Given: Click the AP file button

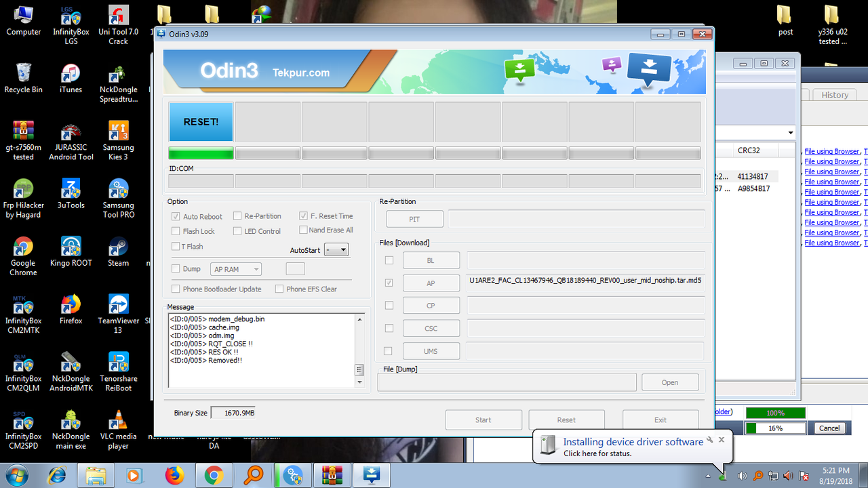Looking at the screenshot, I should click(x=431, y=283).
